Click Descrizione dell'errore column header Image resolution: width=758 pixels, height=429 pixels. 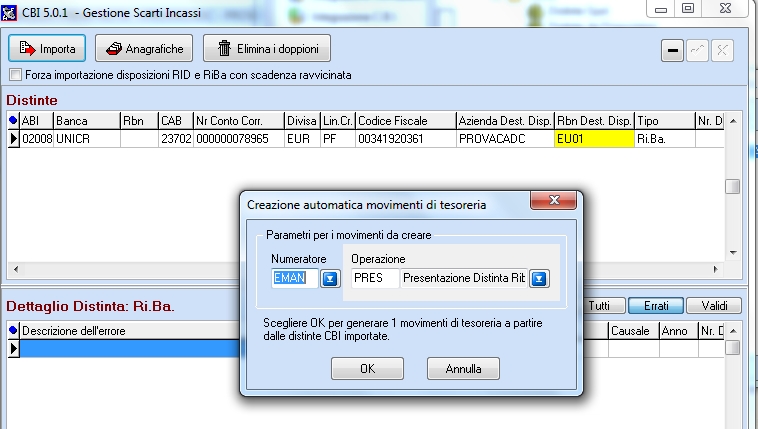[x=130, y=331]
